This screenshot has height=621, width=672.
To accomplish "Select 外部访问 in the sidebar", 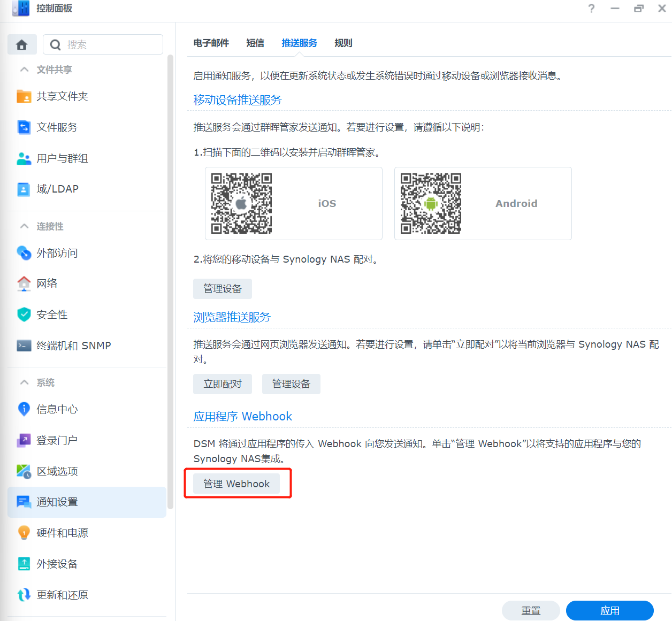I will coord(87,252).
